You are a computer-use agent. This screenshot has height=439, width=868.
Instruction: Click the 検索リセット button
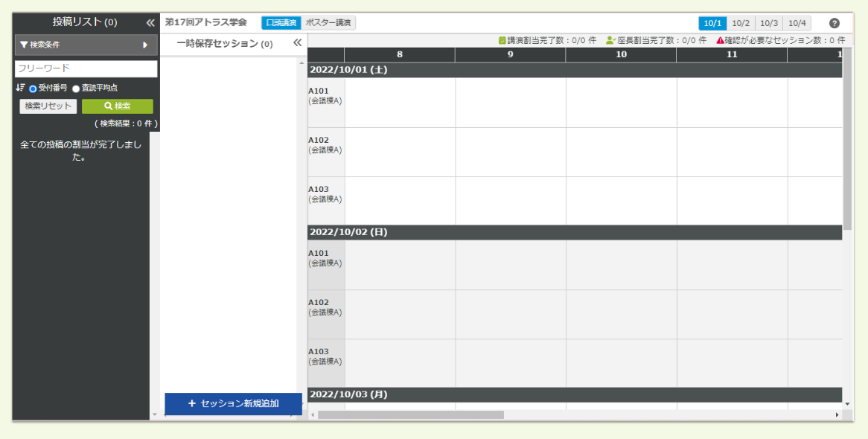click(48, 106)
